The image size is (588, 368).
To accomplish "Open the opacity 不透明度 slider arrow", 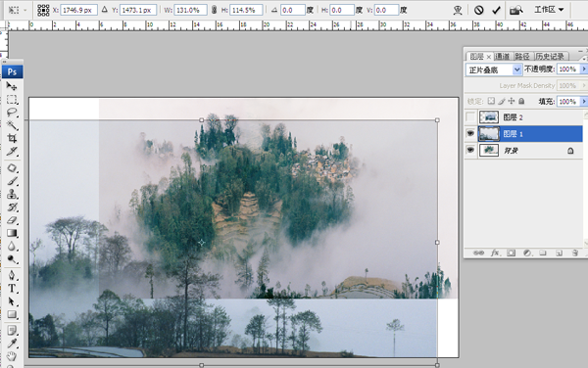I will (584, 69).
